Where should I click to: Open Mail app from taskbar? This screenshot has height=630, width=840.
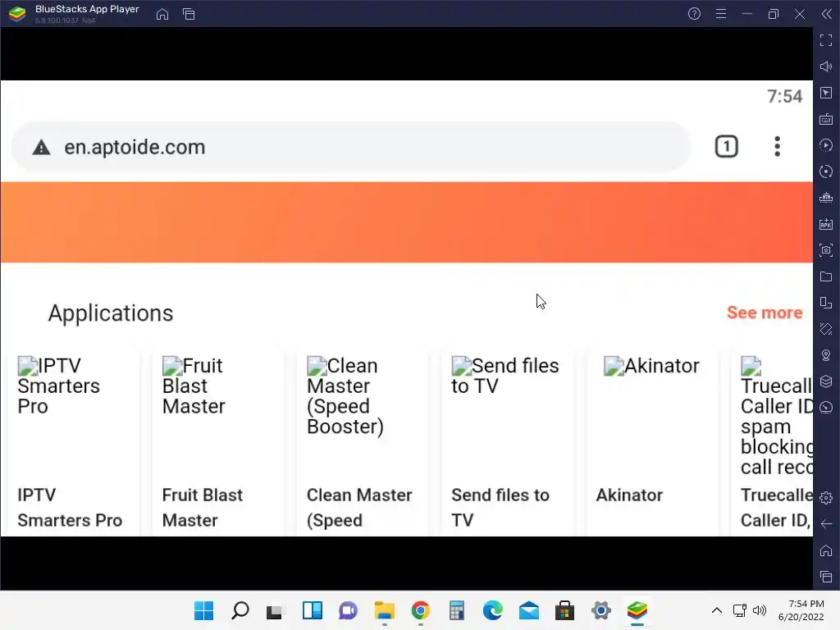529,610
